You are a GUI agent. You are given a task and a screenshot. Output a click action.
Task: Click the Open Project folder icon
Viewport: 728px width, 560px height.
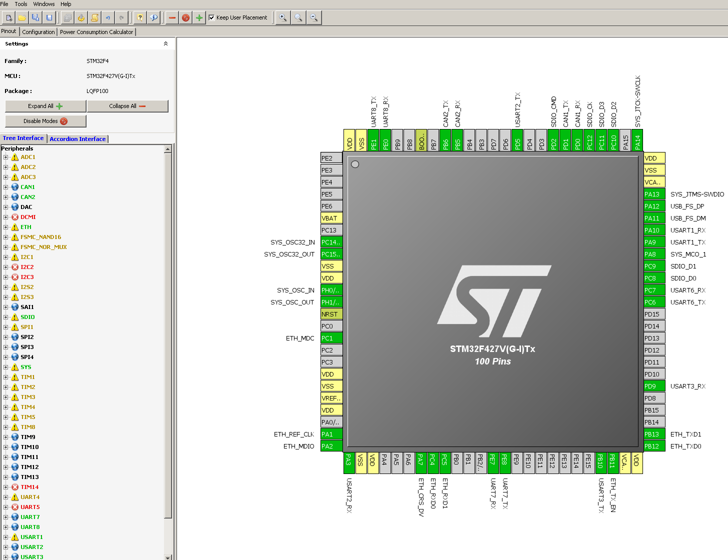[22, 17]
